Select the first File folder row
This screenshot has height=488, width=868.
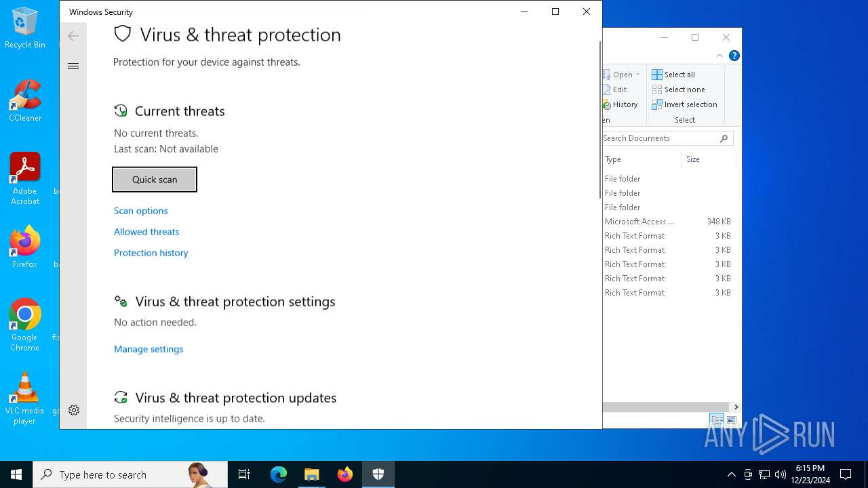[x=669, y=179]
